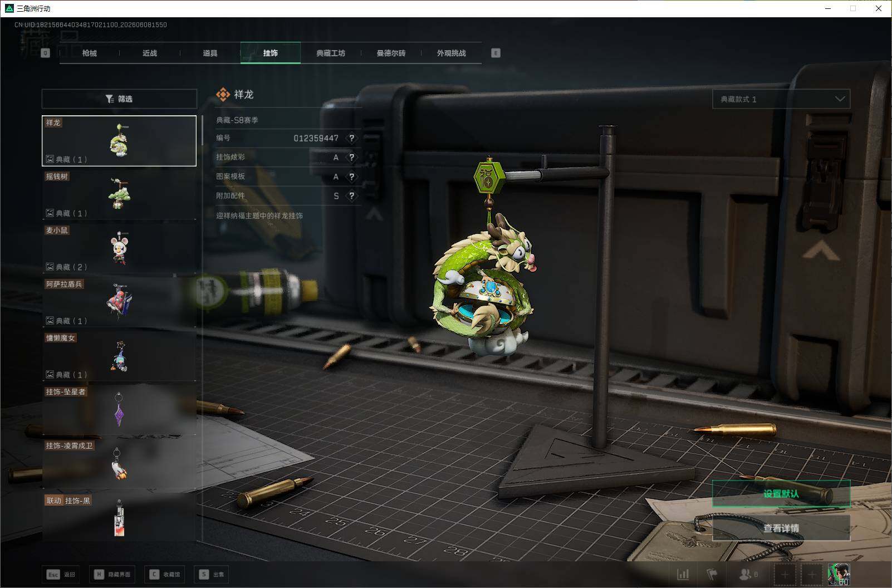Click the flag icon in bottom bar
Viewport: 892px width, 588px height.
pyautogui.click(x=712, y=574)
